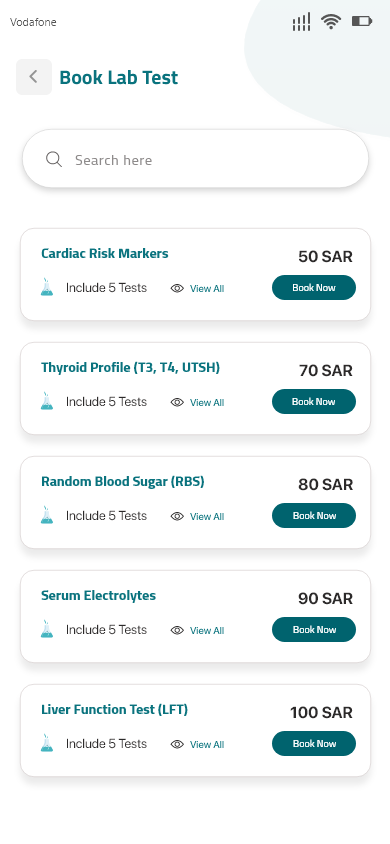Click the flask icon on Serum Electrolytes card
Screen dimensions: 390x844
(x=47, y=629)
